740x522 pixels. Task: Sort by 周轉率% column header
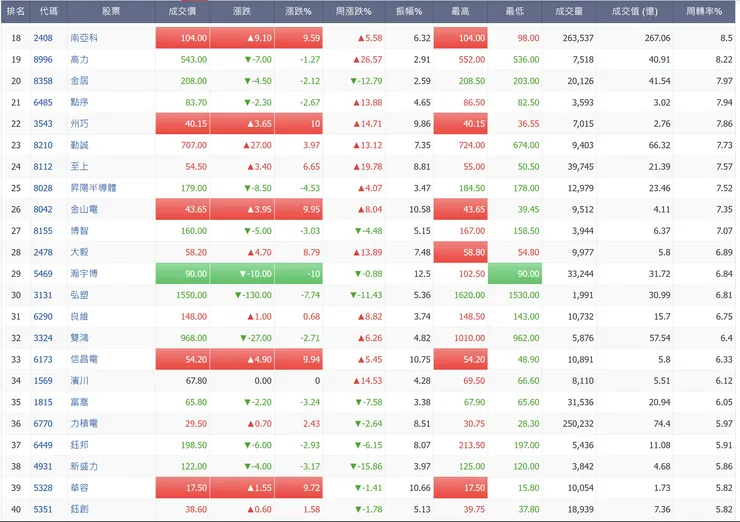coord(704,11)
